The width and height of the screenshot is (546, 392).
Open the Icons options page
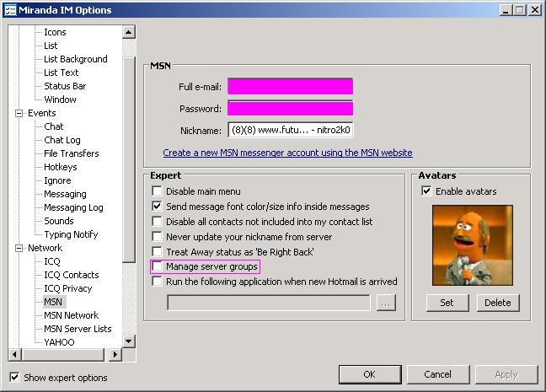click(55, 32)
